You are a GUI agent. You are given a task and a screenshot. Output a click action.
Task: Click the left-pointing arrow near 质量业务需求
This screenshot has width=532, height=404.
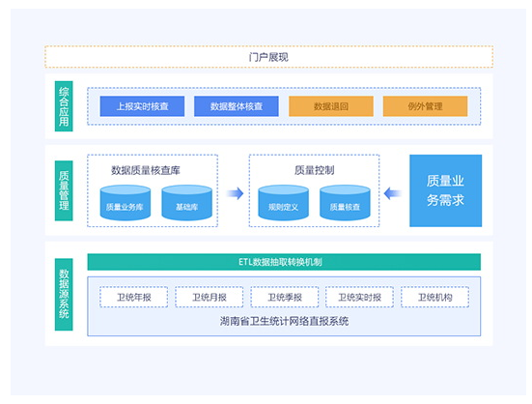393,193
